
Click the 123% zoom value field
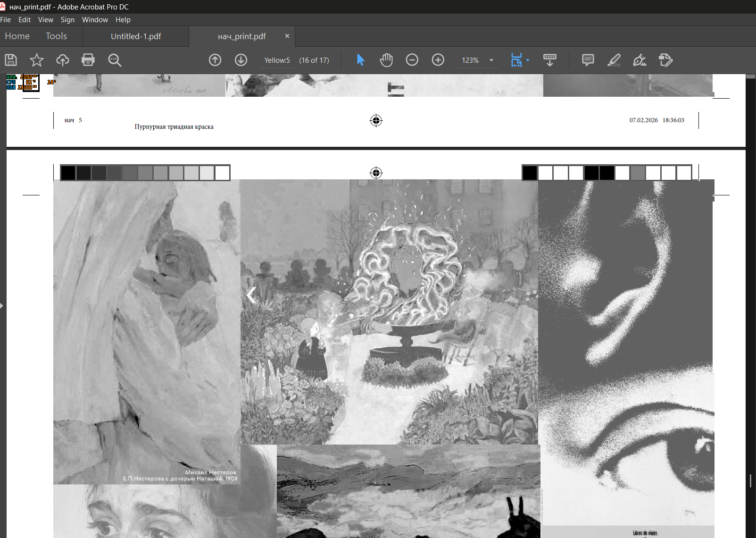point(470,60)
